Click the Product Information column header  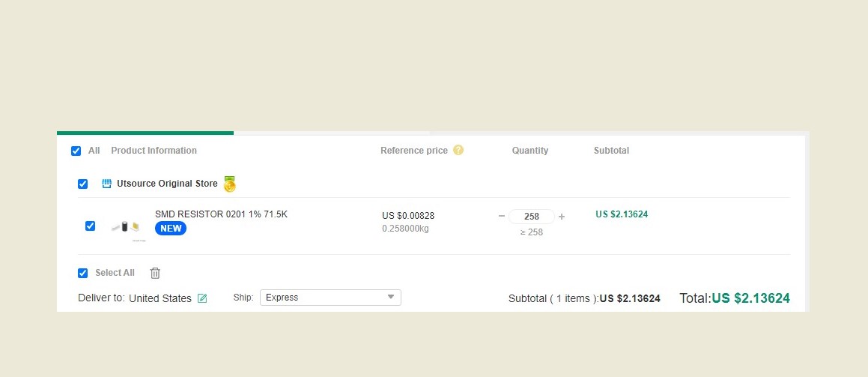tap(154, 151)
